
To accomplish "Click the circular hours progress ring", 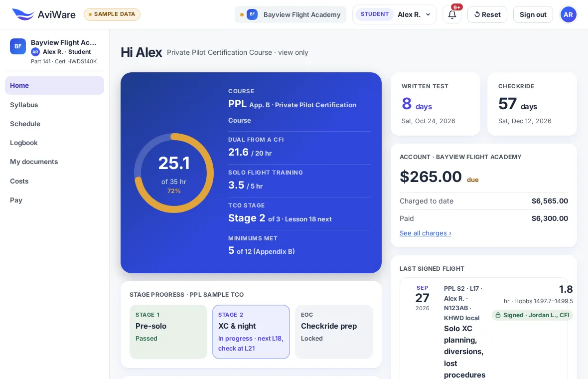I will 173,173.
